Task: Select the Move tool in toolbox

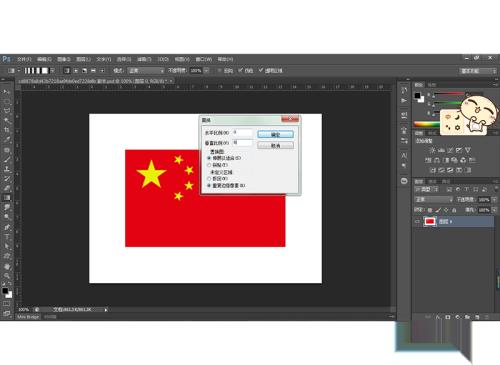Action: pyautogui.click(x=7, y=91)
